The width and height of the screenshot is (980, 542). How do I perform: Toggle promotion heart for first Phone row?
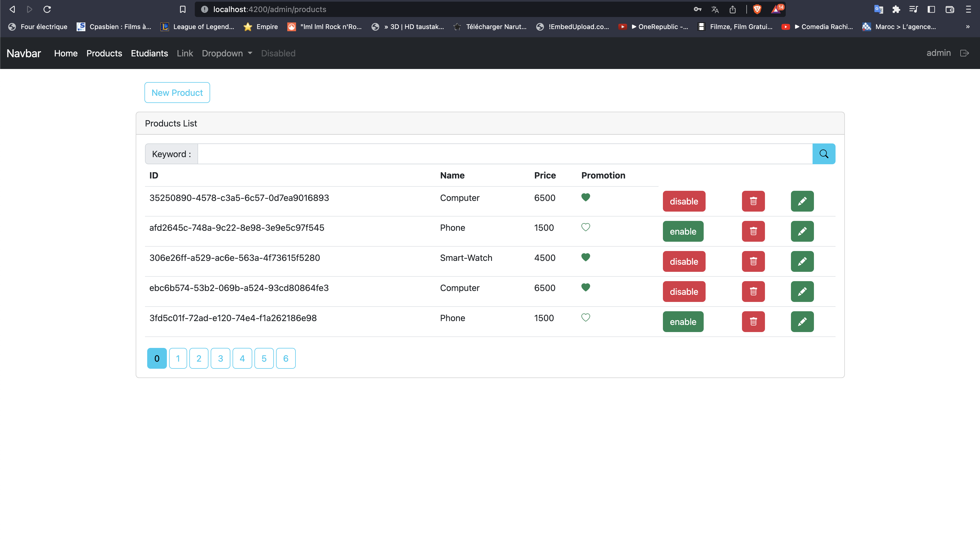click(585, 227)
